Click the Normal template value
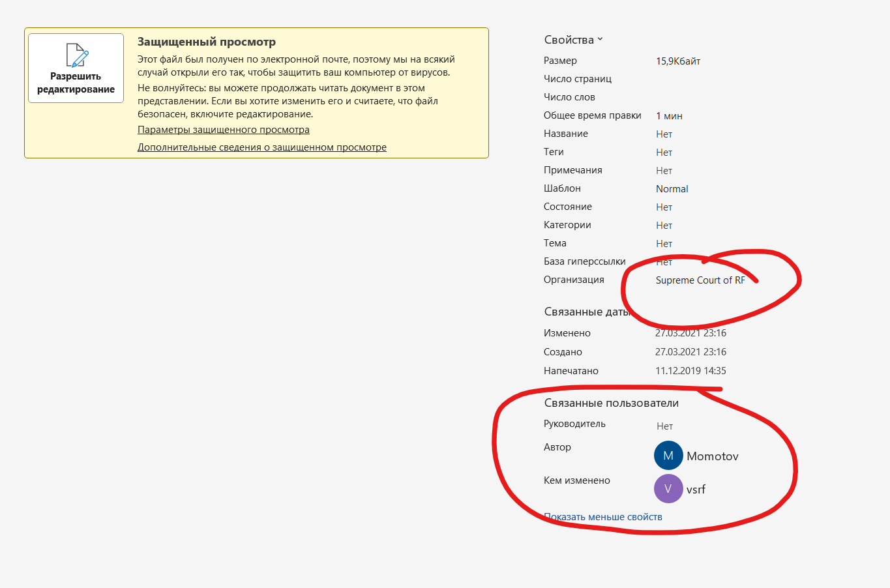890x588 pixels. pyautogui.click(x=672, y=189)
